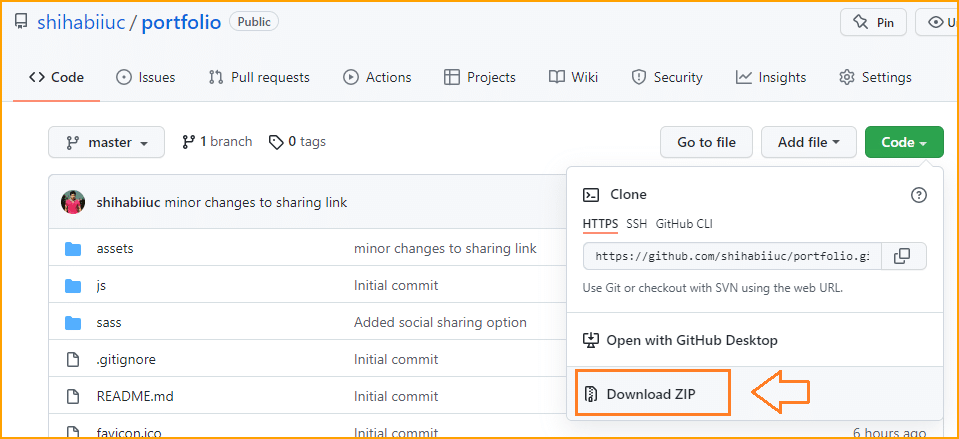Expand the Add file dropdown
The width and height of the screenshot is (959, 439).
[x=809, y=142]
